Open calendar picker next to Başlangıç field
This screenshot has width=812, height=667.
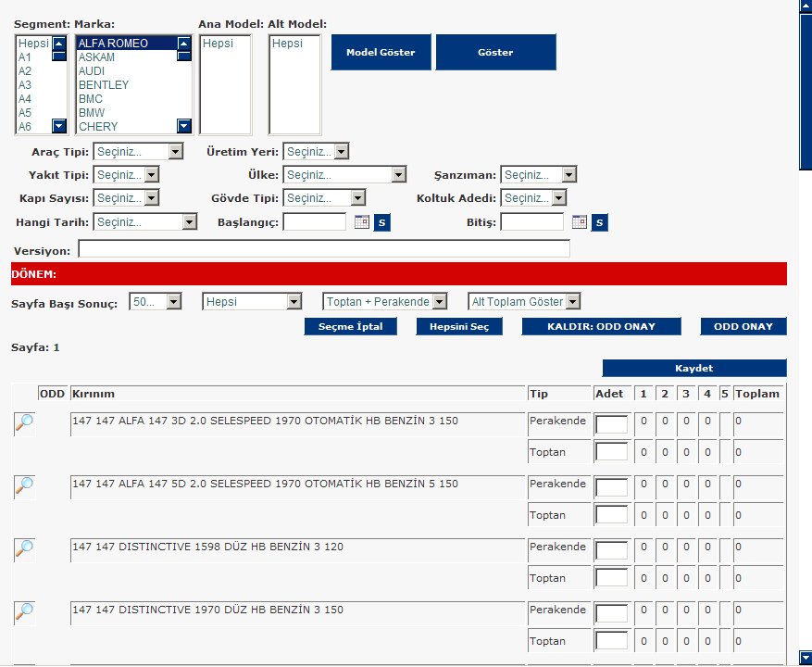[362, 222]
